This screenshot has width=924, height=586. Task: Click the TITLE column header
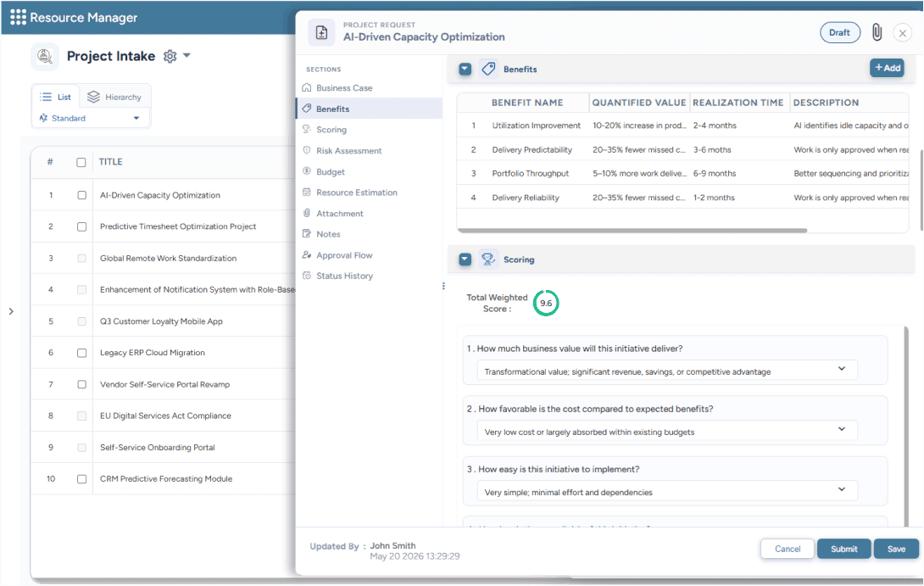tap(110, 161)
